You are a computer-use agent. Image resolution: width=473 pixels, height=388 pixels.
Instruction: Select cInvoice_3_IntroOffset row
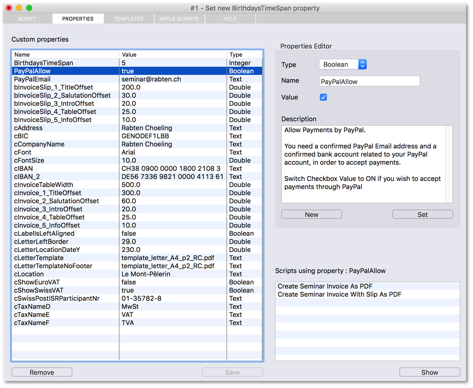pyautogui.click(x=137, y=209)
